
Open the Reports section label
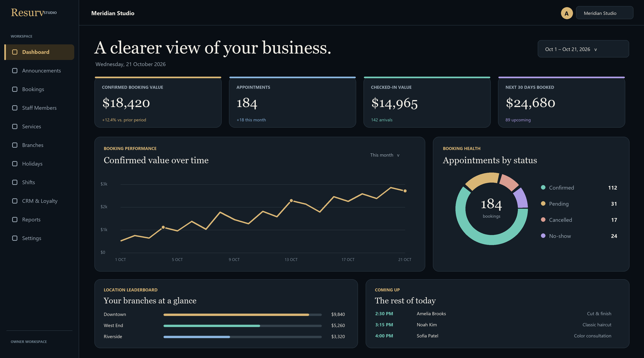(x=31, y=219)
